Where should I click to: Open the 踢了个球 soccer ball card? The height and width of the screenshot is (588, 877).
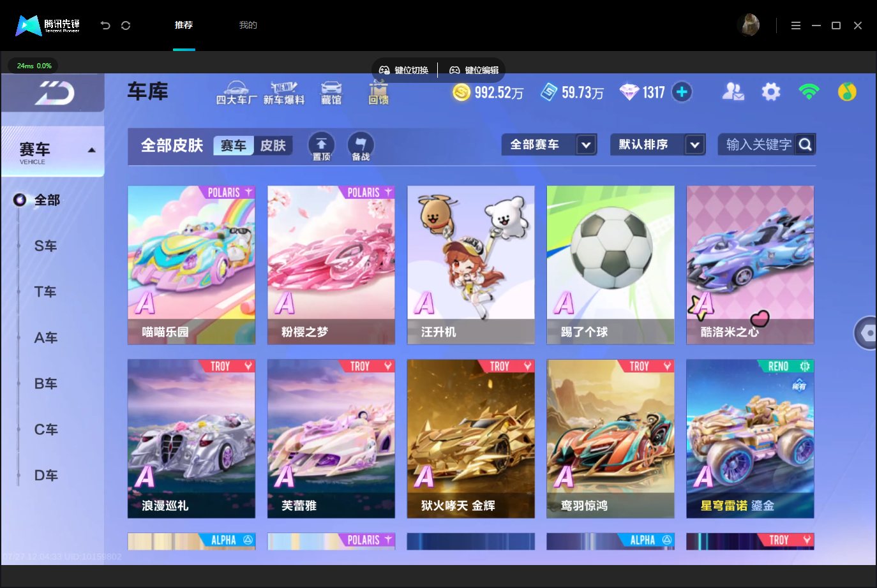[x=611, y=265]
